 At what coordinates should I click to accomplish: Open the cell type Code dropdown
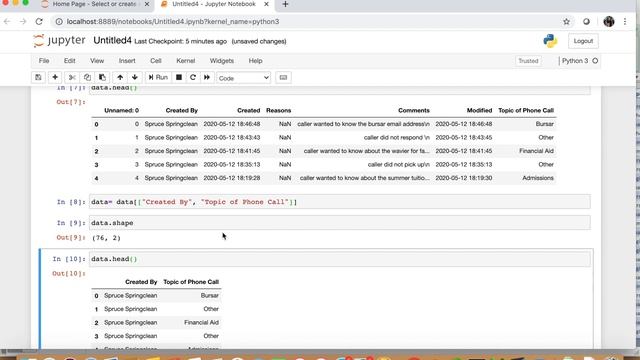[x=243, y=78]
